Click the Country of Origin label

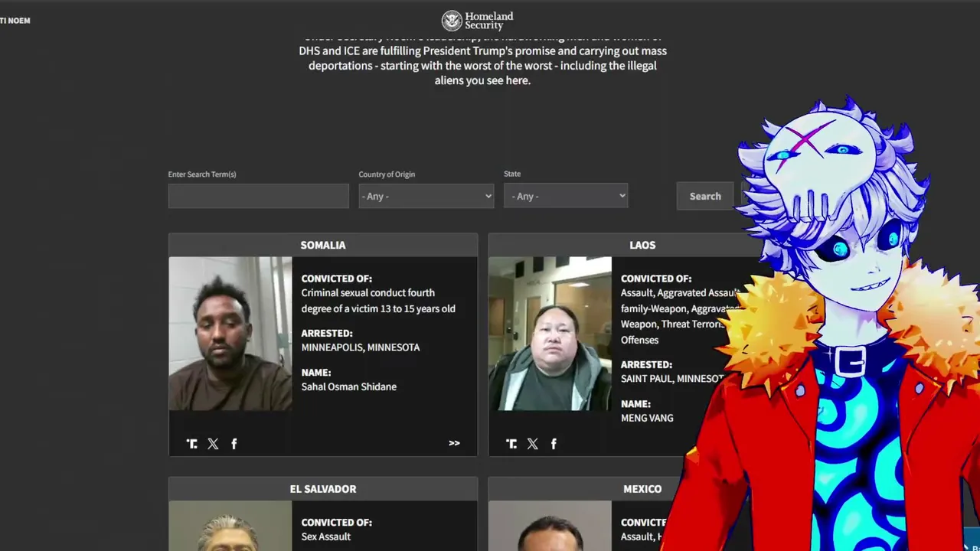pos(387,174)
